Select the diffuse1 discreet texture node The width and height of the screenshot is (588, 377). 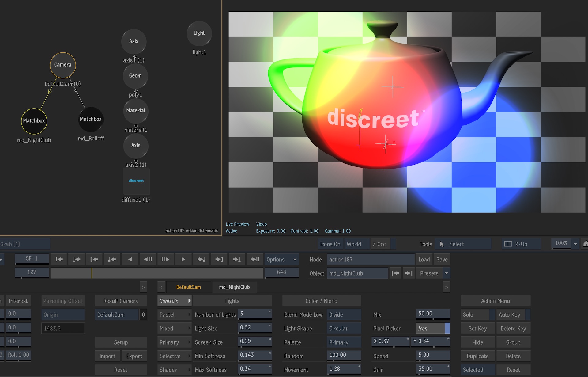[136, 181]
